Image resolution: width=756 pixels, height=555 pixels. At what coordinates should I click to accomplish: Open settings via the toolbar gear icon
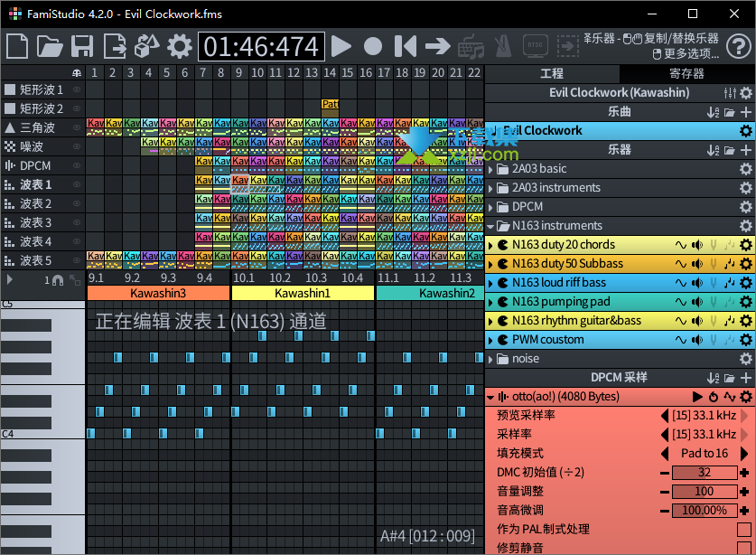(180, 46)
